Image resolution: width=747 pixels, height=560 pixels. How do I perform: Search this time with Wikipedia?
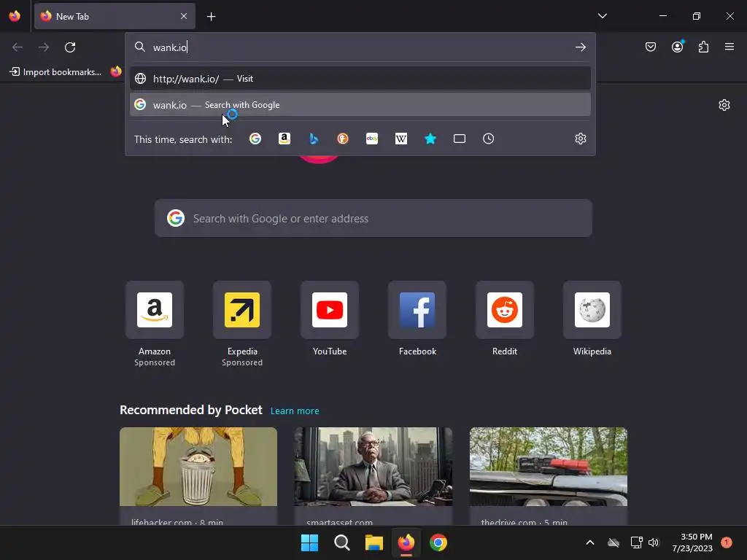click(x=401, y=139)
